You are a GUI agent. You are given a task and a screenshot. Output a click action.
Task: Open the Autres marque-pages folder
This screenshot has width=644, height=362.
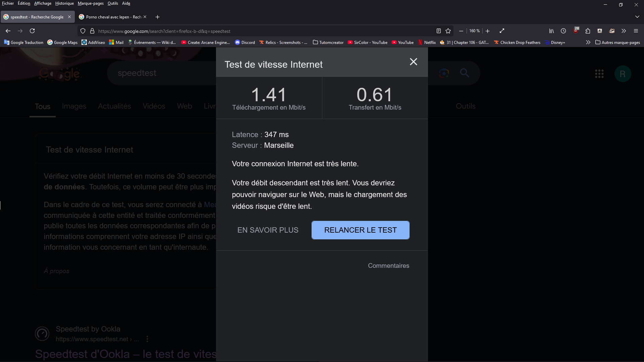click(x=618, y=42)
